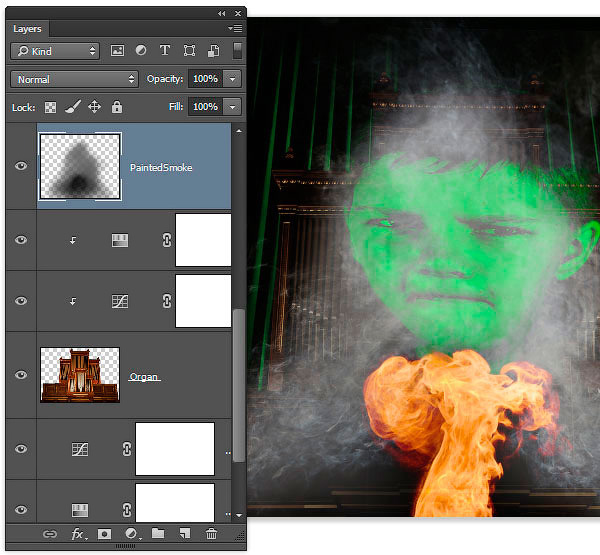Open the layer style fx menu
The width and height of the screenshot is (600, 555).
[79, 534]
